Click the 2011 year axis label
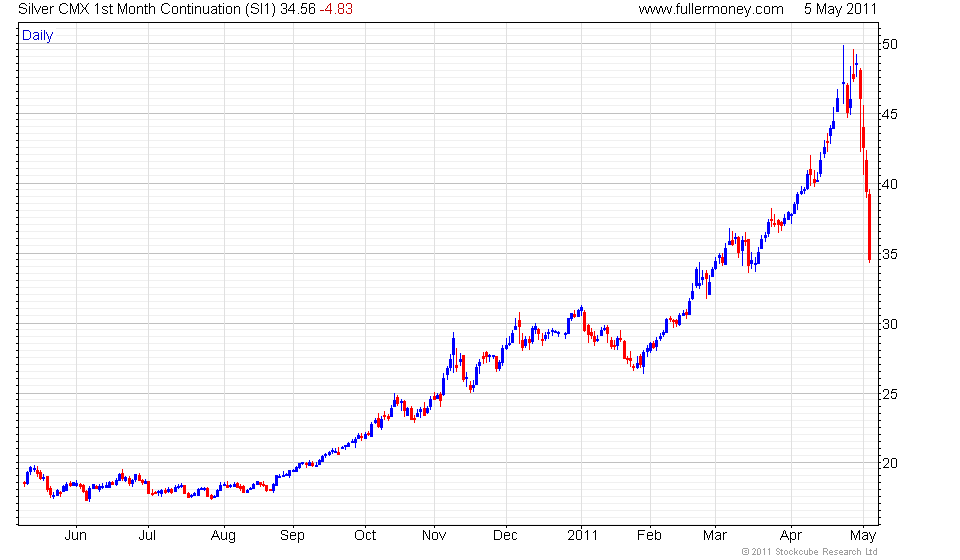This screenshot has width=960, height=560. 582,536
